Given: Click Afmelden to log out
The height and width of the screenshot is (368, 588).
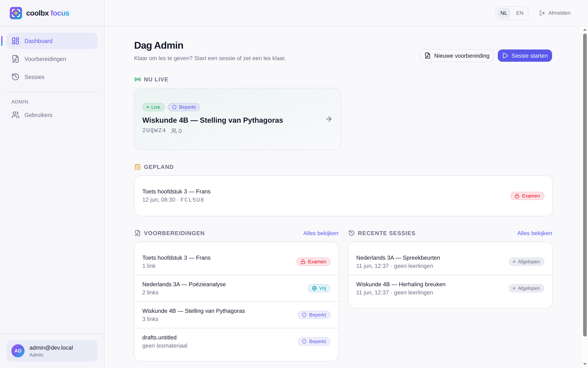Looking at the screenshot, I should pos(555,13).
